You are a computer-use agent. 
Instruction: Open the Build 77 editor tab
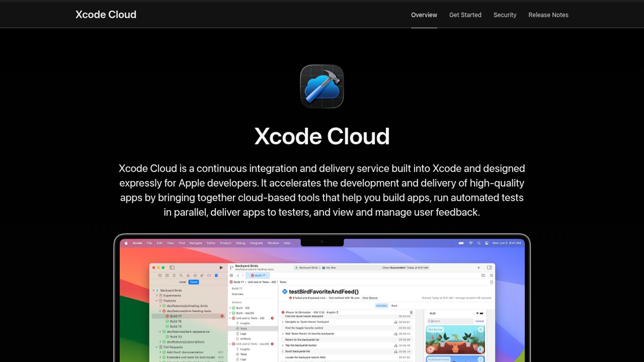pyautogui.click(x=258, y=276)
